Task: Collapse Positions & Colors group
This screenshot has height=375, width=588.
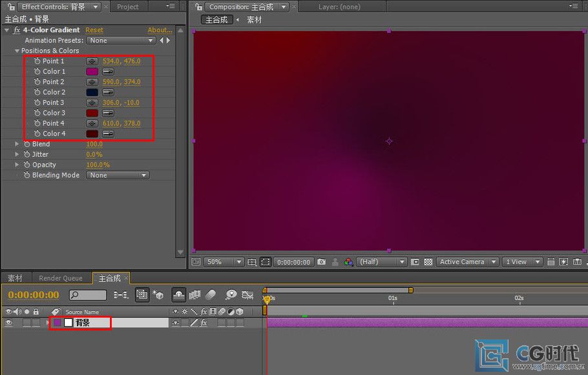Action: tap(17, 50)
